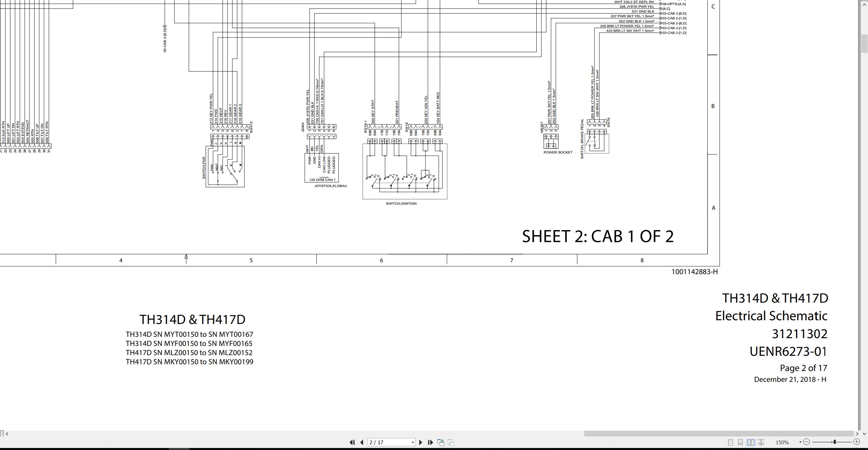Image resolution: width=868 pixels, height=450 pixels.
Task: Switch to continuous page view
Action: click(x=741, y=442)
